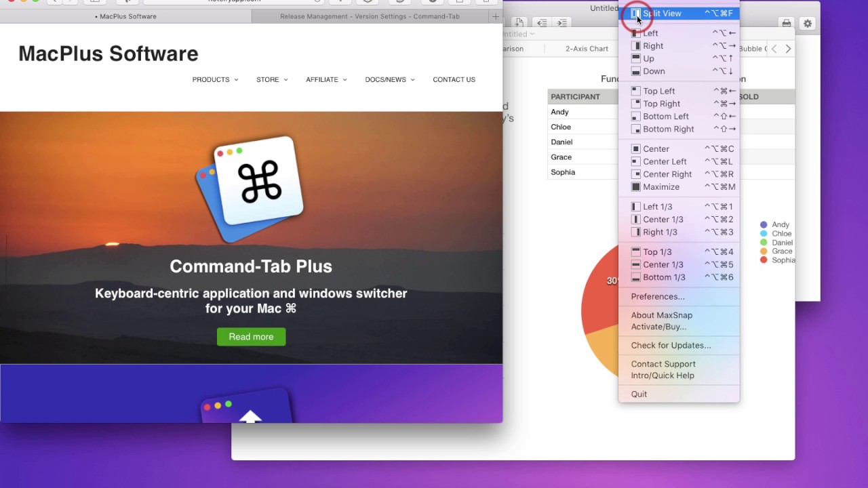Click the outdent icon in Untitled toolbar
The width and height of the screenshot is (868, 488).
click(542, 23)
